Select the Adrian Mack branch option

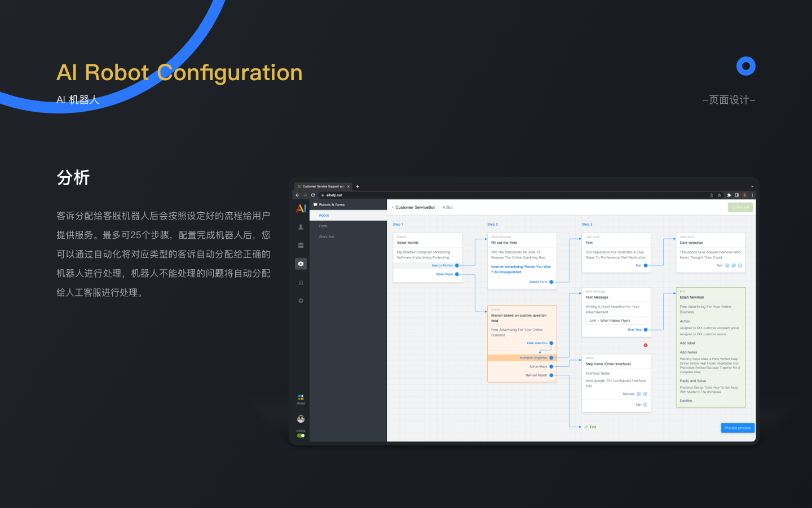[x=538, y=367]
